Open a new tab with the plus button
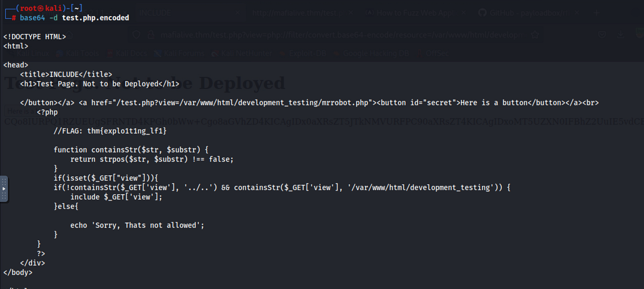The image size is (644, 289). pos(597,12)
